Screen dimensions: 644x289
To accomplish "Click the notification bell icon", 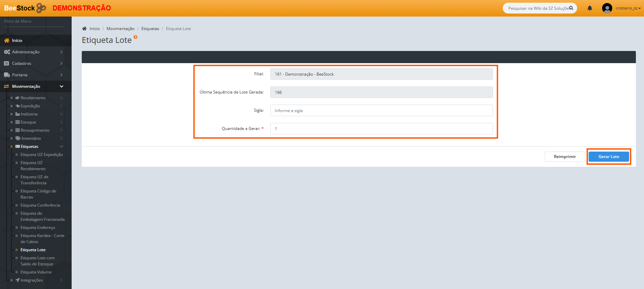I will (590, 8).
